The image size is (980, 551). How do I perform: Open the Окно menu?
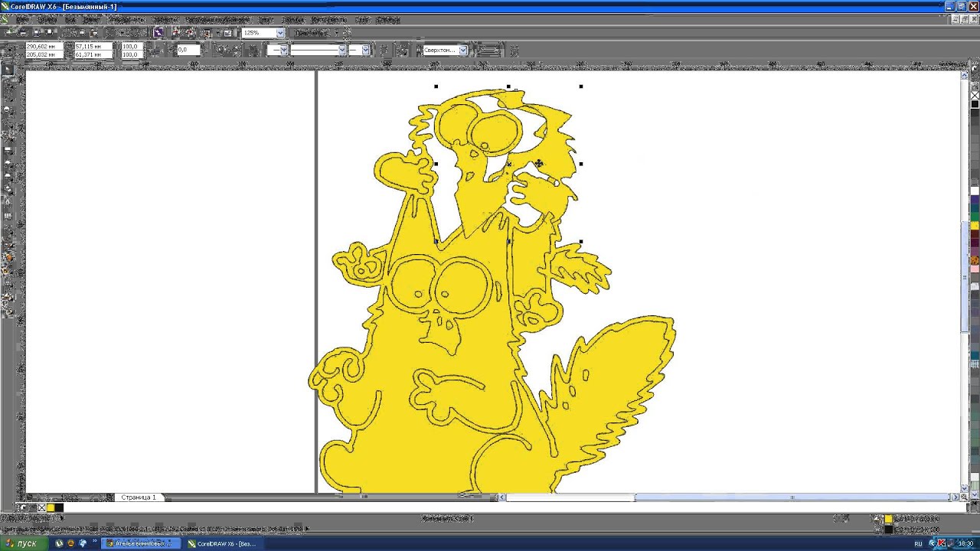pos(362,20)
